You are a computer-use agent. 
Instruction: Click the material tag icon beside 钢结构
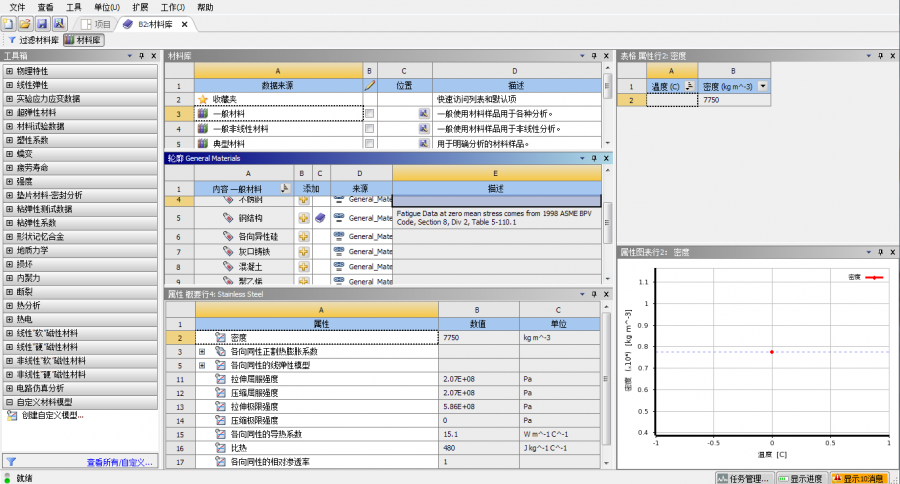(x=228, y=218)
